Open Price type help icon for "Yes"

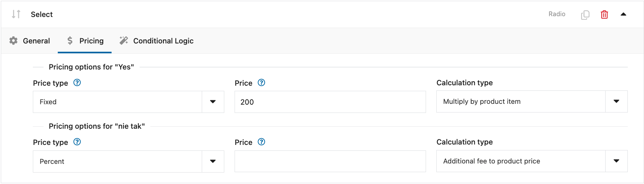77,83
